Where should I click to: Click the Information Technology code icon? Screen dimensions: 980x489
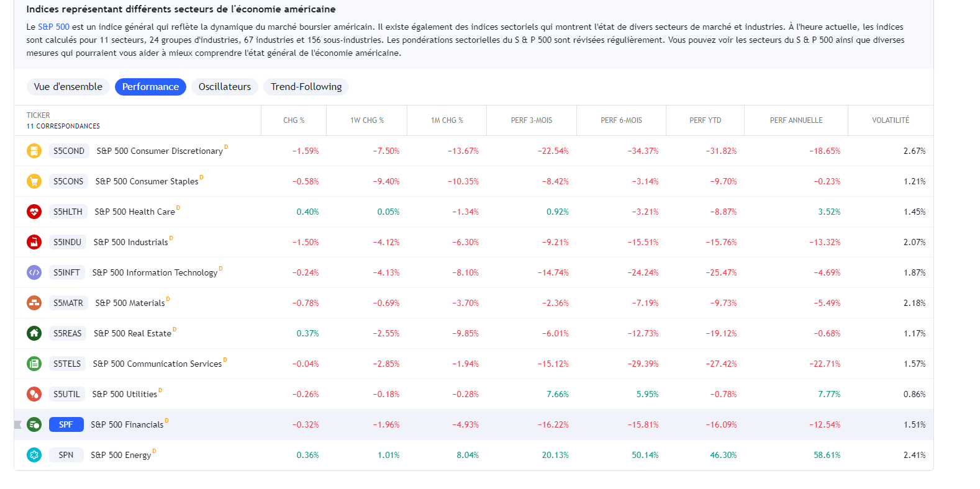point(34,272)
